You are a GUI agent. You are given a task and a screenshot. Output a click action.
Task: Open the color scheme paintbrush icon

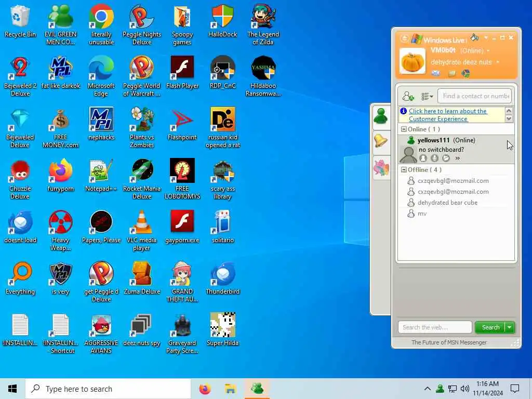[x=474, y=37]
